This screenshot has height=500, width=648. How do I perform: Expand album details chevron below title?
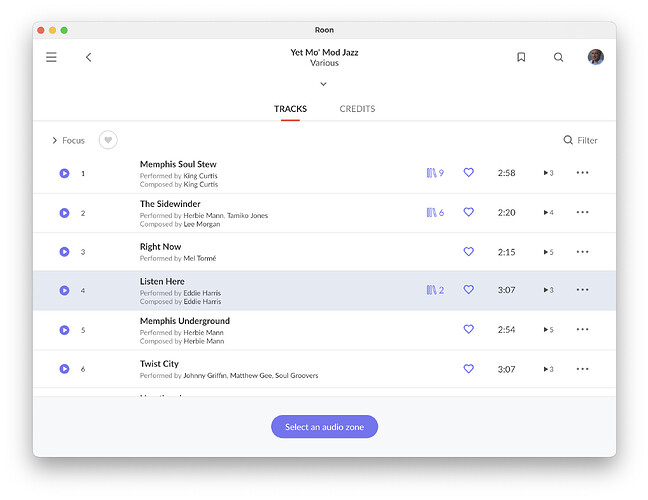[x=323, y=84]
